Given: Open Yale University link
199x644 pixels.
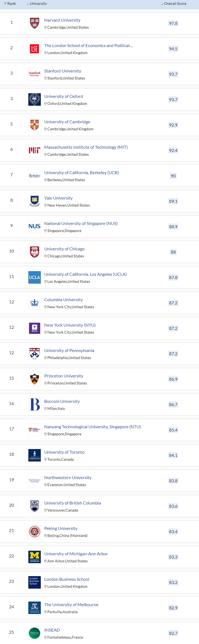Looking at the screenshot, I should pos(58,198).
